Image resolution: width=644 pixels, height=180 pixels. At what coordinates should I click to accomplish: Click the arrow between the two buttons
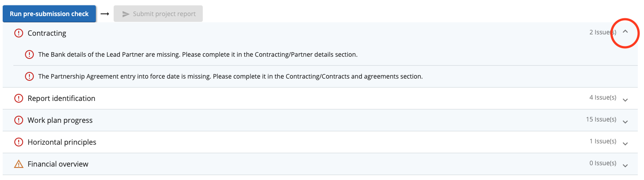tap(105, 14)
